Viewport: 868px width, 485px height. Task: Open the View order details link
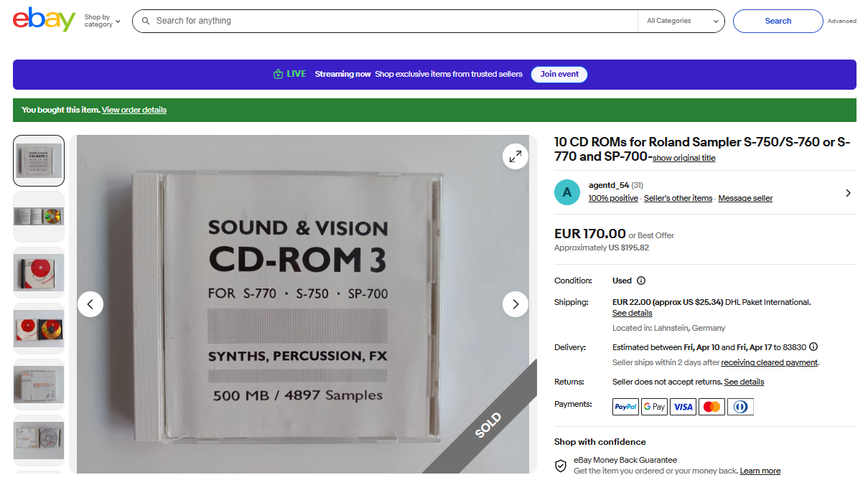[134, 110]
